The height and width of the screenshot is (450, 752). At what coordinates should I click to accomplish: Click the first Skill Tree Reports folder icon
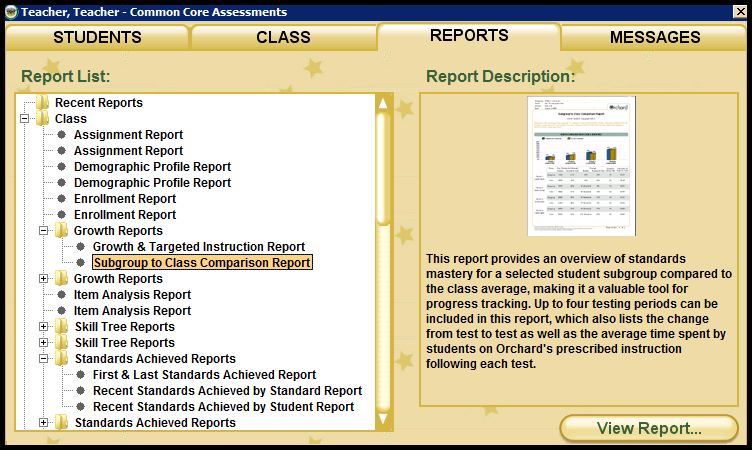coord(61,326)
